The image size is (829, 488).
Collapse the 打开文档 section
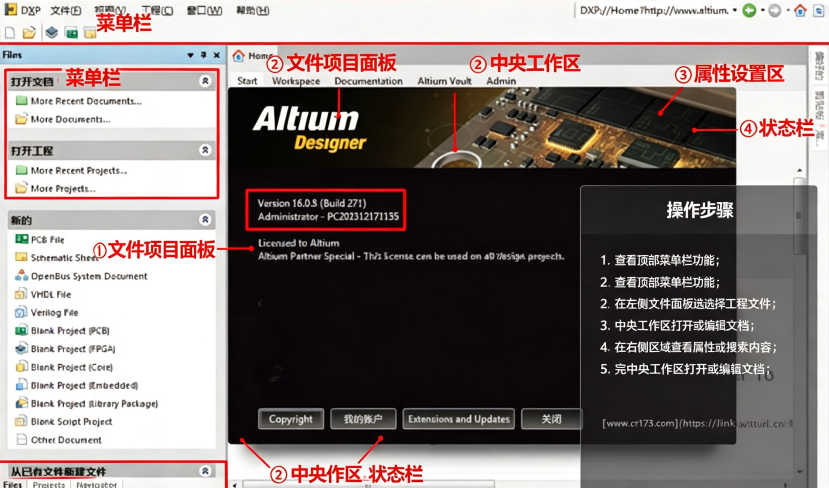(205, 81)
